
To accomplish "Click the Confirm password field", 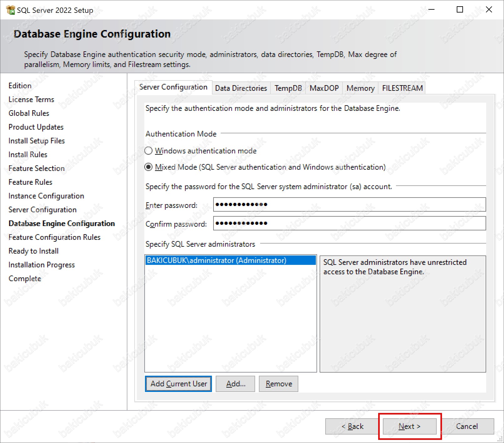I will 349,223.
